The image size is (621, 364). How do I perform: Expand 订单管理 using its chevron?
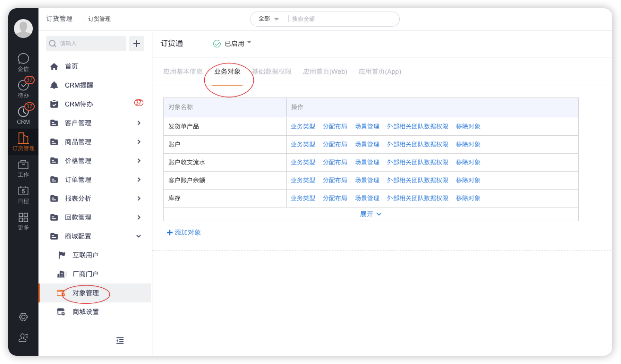click(139, 179)
